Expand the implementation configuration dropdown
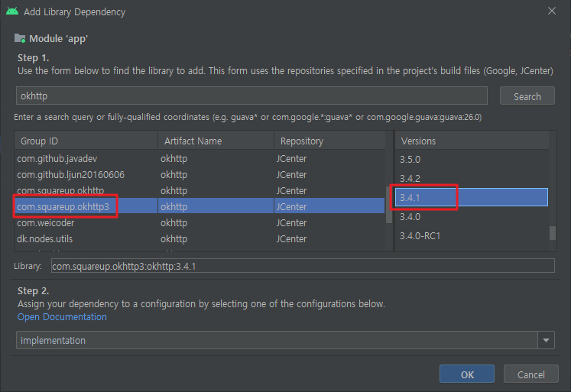Image resolution: width=571 pixels, height=392 pixels. (546, 340)
